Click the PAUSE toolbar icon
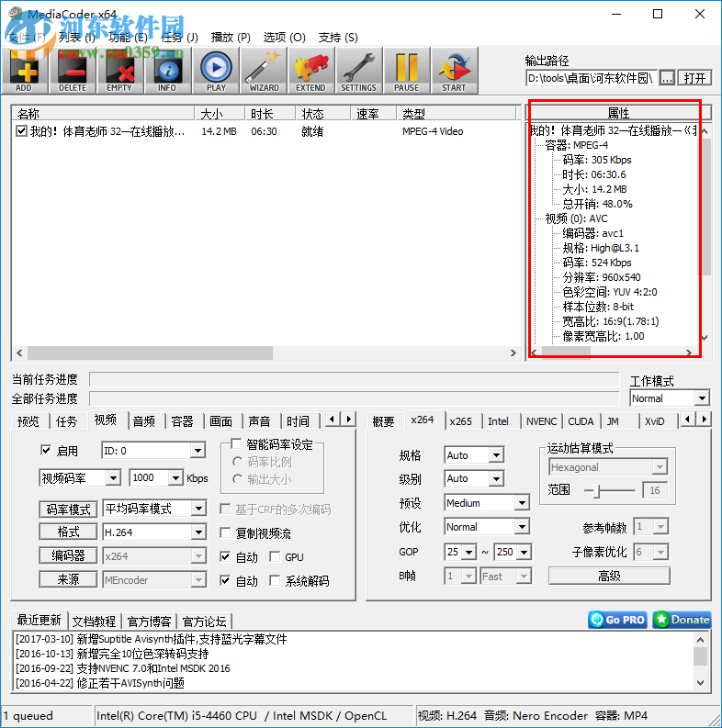 (x=407, y=71)
